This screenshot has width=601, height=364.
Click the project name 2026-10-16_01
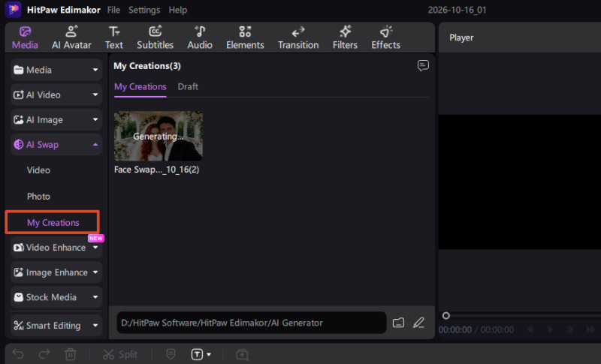[x=457, y=10]
